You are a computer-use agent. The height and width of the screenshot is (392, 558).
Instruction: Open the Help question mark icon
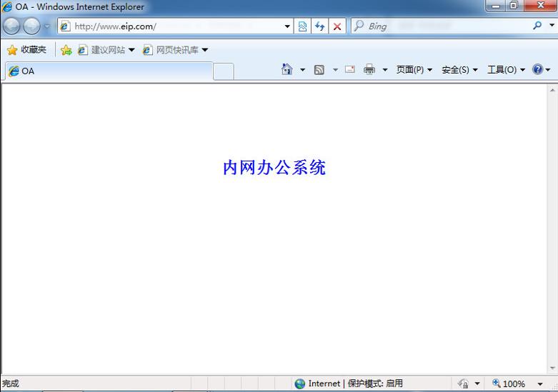[537, 69]
